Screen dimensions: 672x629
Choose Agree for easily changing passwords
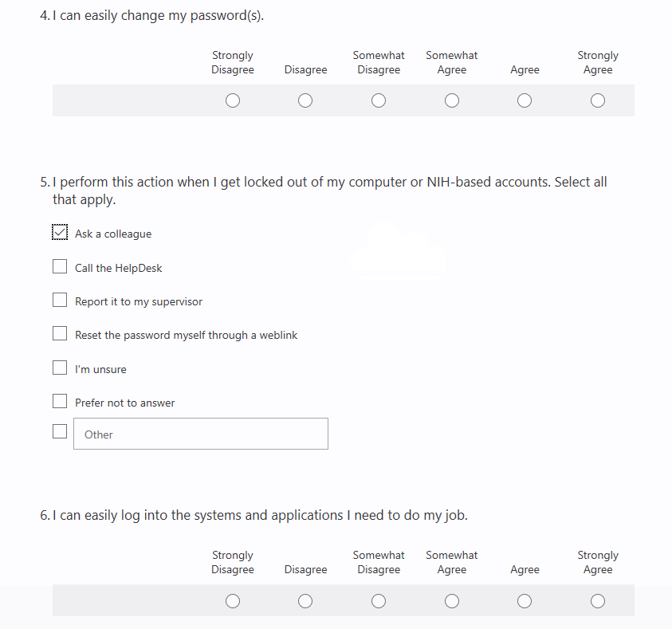pos(525,100)
